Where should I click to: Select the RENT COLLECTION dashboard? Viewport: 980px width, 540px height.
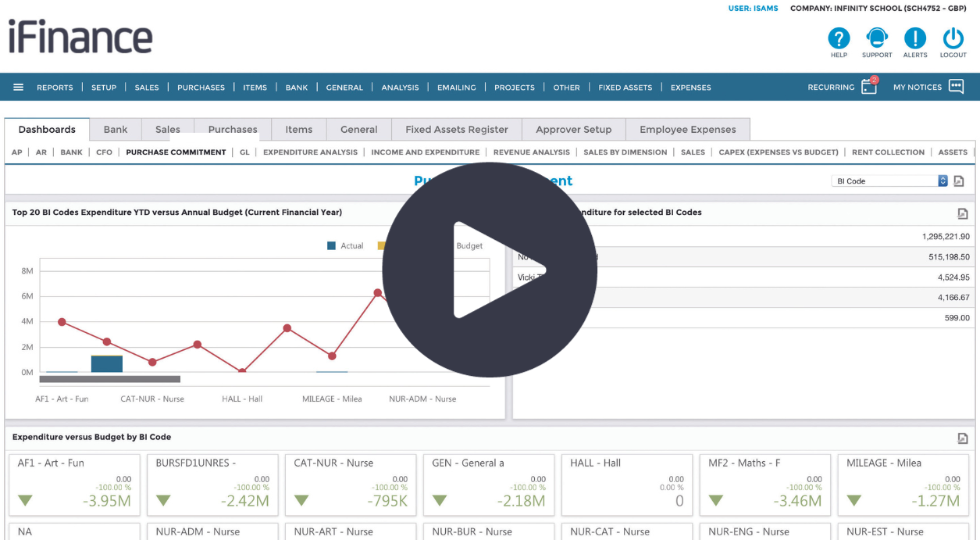click(x=888, y=152)
